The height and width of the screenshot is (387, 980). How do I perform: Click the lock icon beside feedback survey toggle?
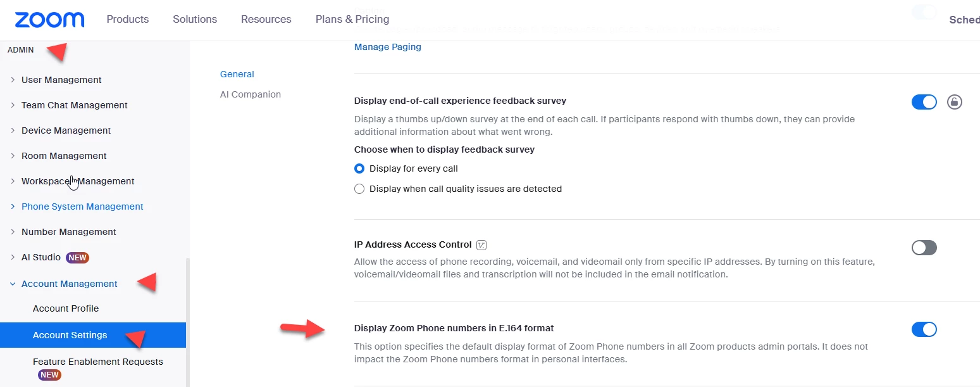pos(954,102)
